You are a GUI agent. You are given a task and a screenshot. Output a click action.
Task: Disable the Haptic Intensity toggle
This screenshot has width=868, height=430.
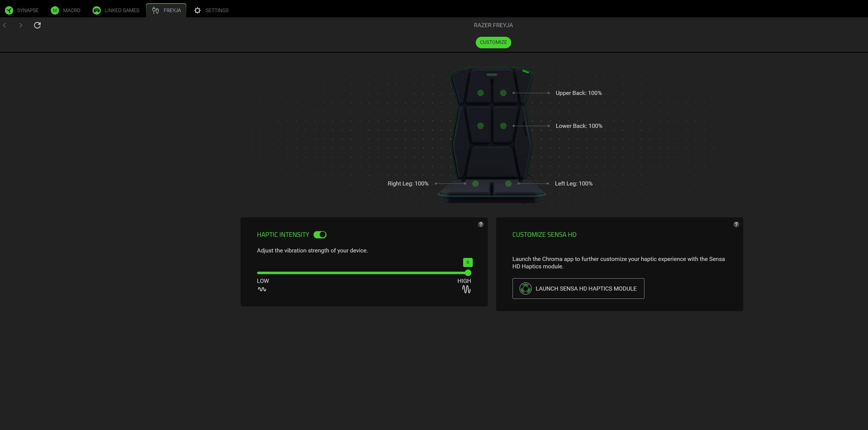click(x=320, y=235)
